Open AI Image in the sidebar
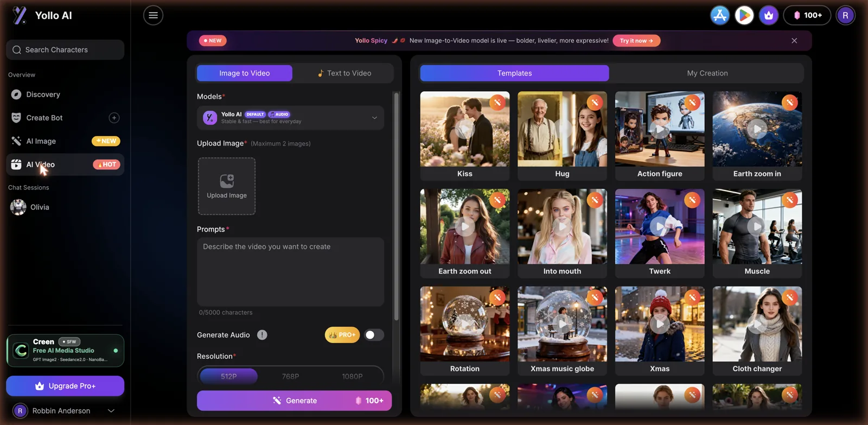The height and width of the screenshot is (425, 868). tap(65, 141)
